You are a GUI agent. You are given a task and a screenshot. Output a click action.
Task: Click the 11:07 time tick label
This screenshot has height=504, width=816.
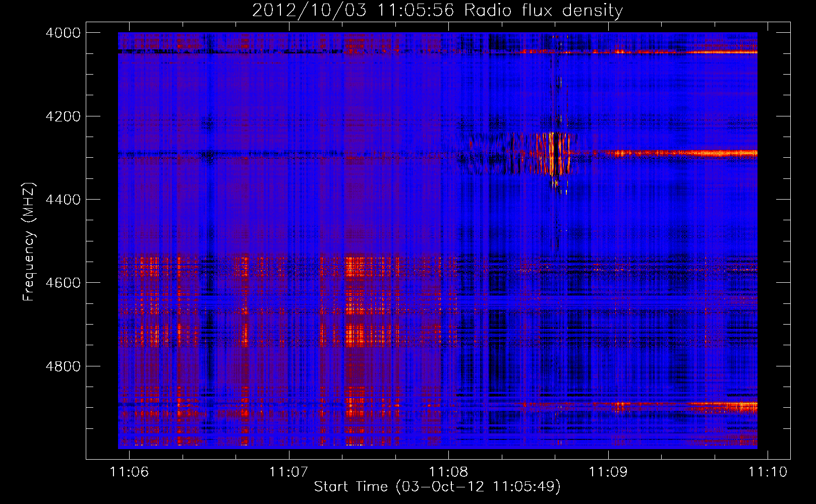point(289,472)
